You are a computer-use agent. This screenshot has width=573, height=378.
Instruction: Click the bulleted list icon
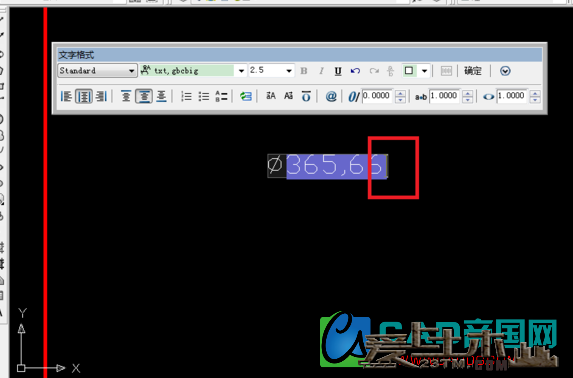[x=204, y=97]
